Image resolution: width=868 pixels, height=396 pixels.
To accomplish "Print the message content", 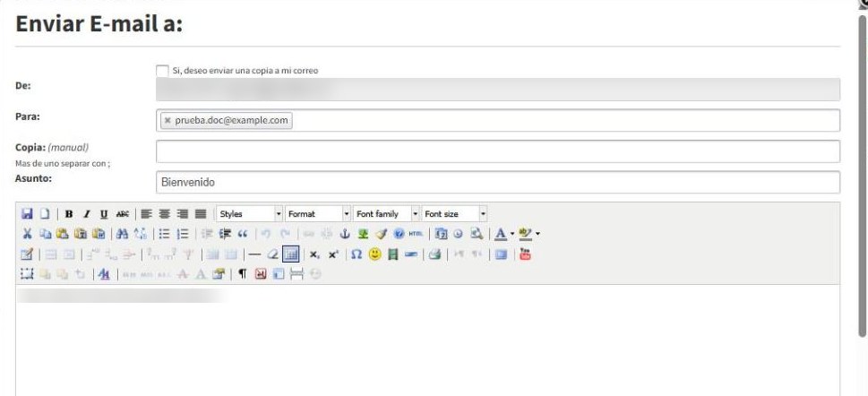I will [x=435, y=254].
